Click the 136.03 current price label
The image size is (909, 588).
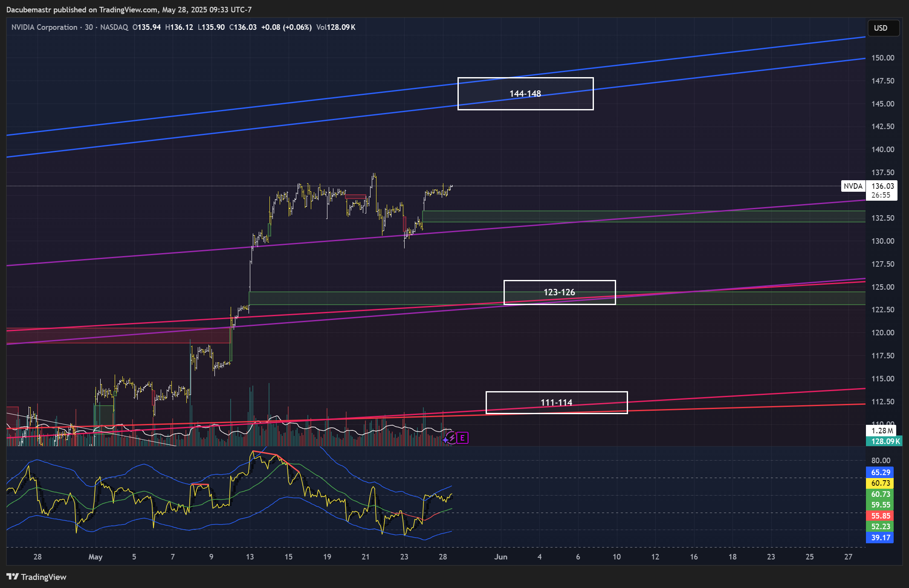883,186
